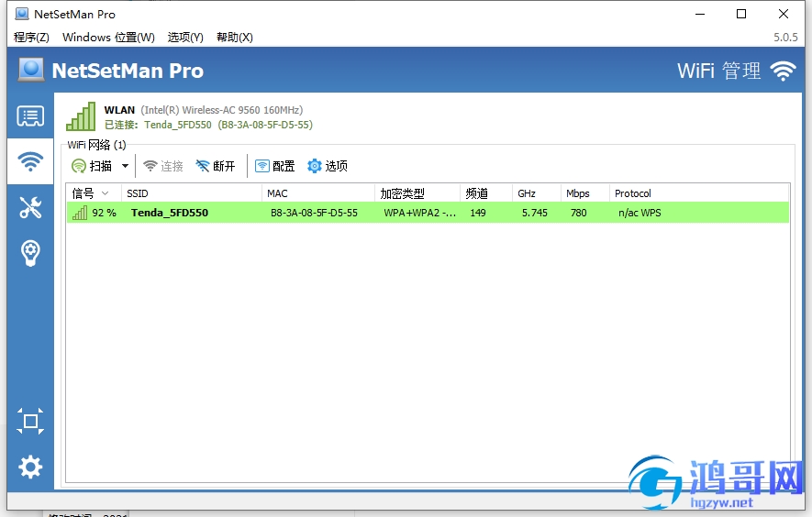This screenshot has width=812, height=517.
Task: Click channel value 149
Action: coord(478,213)
